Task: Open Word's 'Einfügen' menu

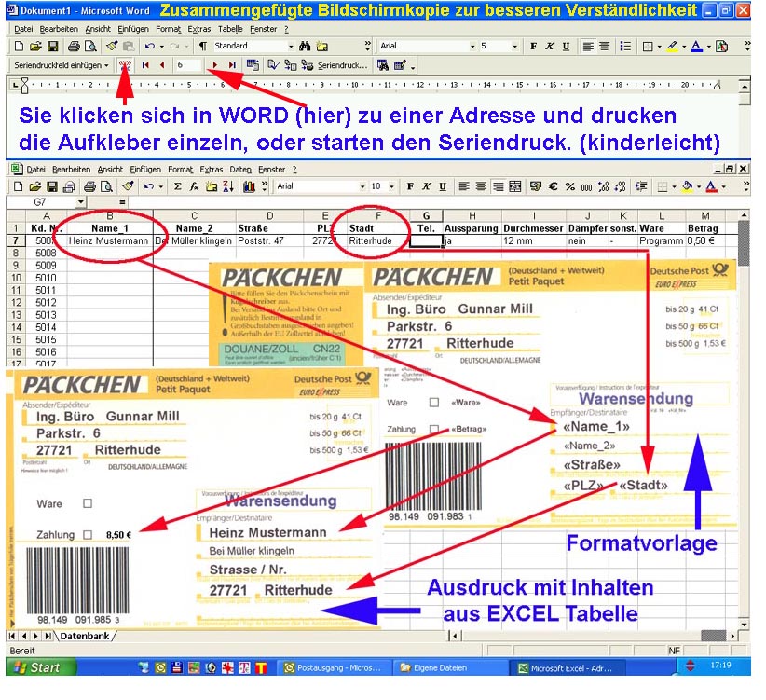Action: coord(133,29)
